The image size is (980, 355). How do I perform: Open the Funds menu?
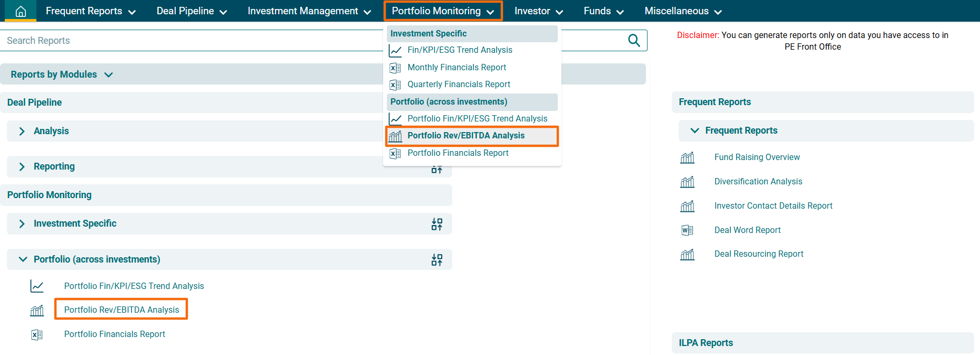coord(603,11)
